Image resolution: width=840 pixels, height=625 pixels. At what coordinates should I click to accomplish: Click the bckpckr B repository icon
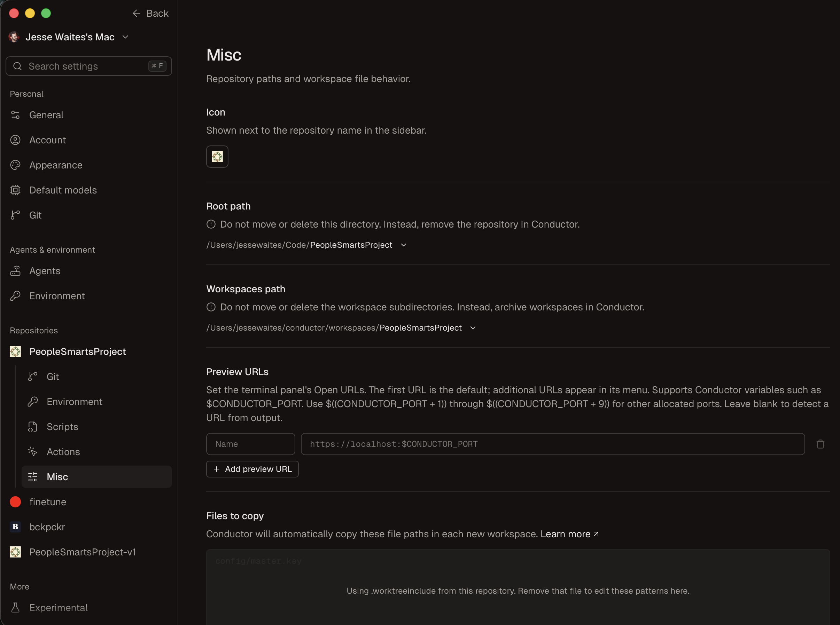[15, 527]
